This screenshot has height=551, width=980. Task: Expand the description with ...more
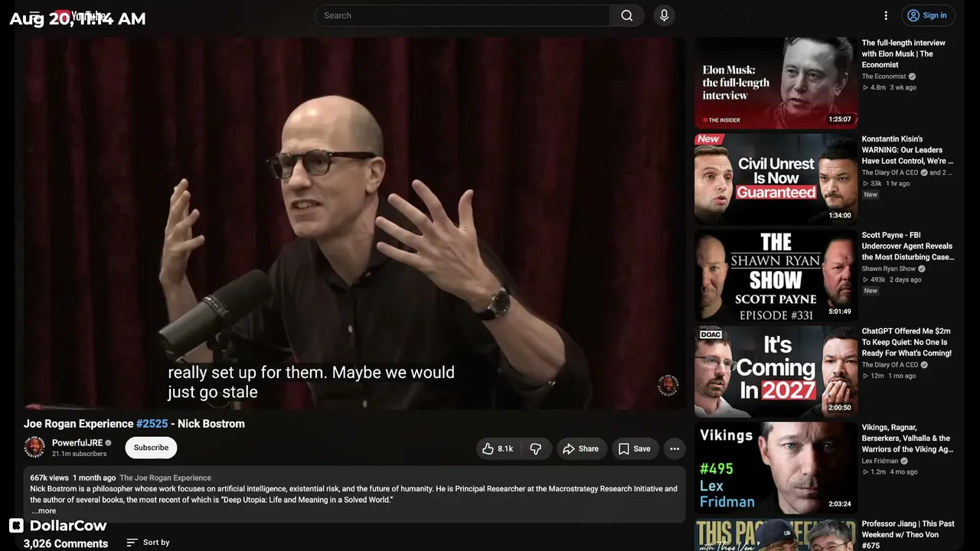(x=44, y=510)
